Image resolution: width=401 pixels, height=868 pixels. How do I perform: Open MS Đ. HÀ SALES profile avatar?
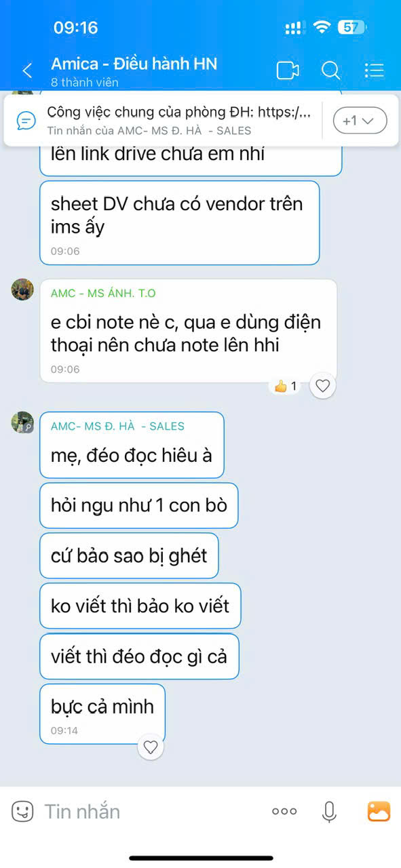tap(22, 422)
